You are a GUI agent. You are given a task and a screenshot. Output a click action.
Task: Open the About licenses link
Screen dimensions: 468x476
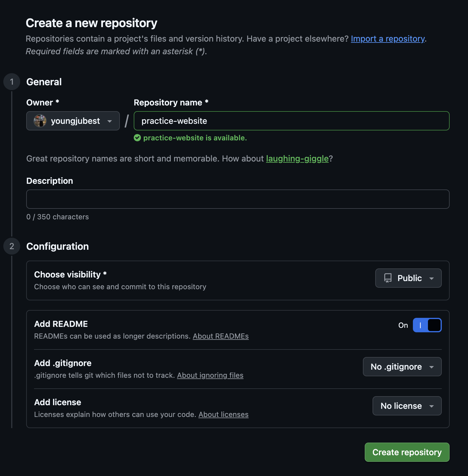point(223,415)
